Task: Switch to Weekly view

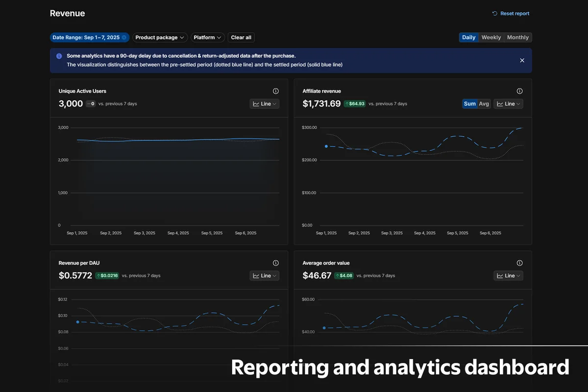Action: point(491,38)
